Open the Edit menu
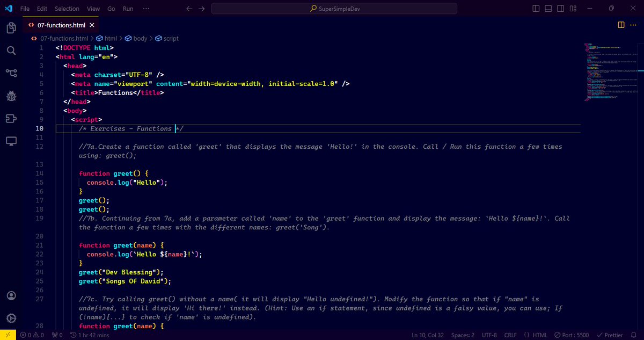This screenshot has height=340, width=644. (x=42, y=9)
